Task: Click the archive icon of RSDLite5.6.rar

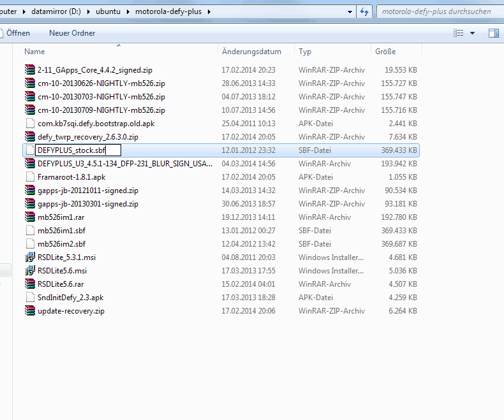Action: 30,284
